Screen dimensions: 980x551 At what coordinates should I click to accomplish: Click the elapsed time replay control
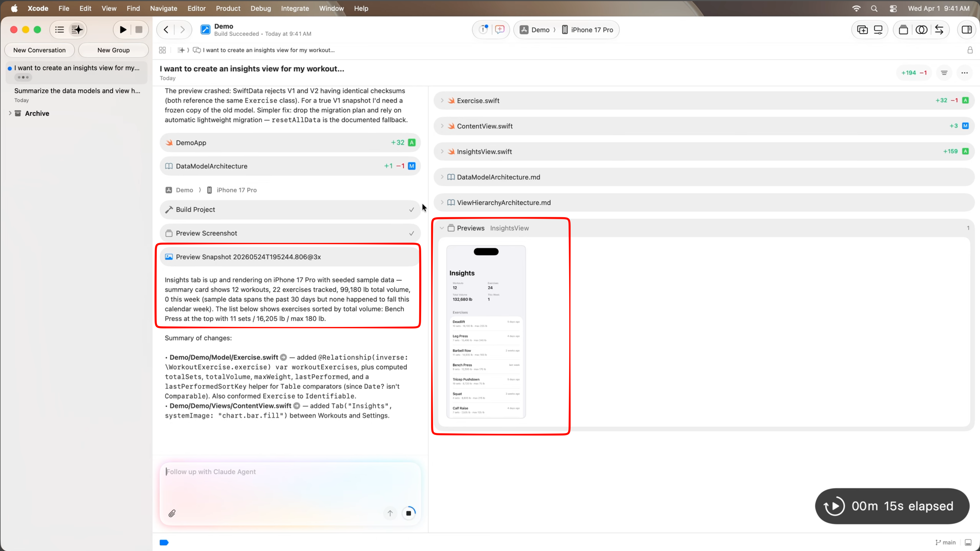pos(834,506)
